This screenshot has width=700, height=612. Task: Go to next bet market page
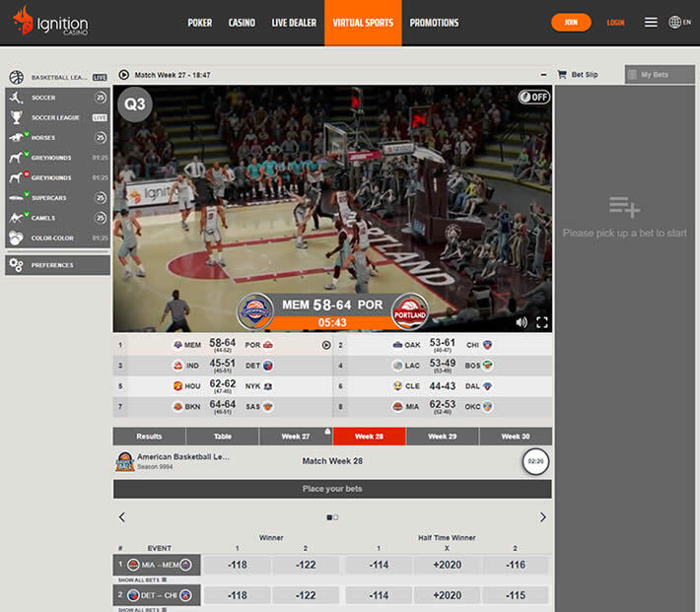[543, 517]
